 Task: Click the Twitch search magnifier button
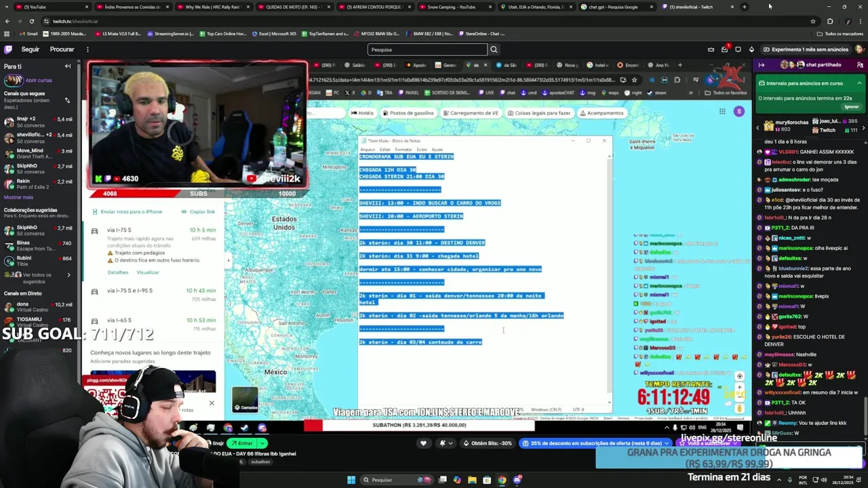pyautogui.click(x=494, y=49)
